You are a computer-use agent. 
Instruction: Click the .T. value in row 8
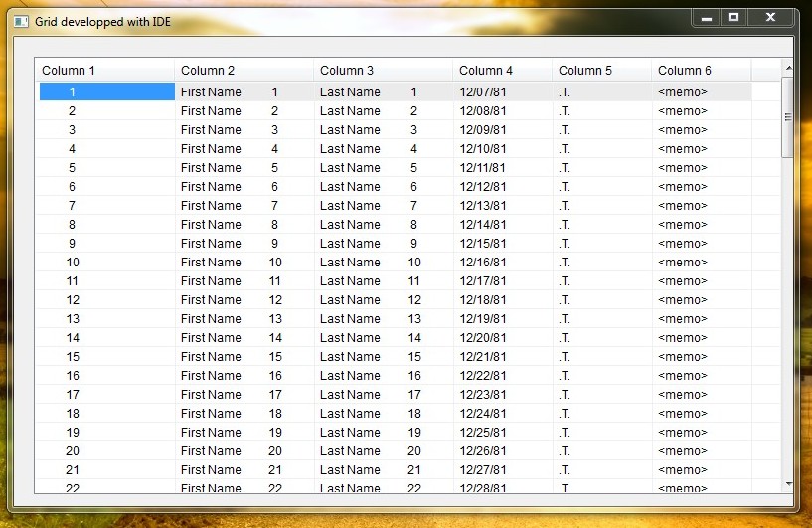[x=565, y=225]
